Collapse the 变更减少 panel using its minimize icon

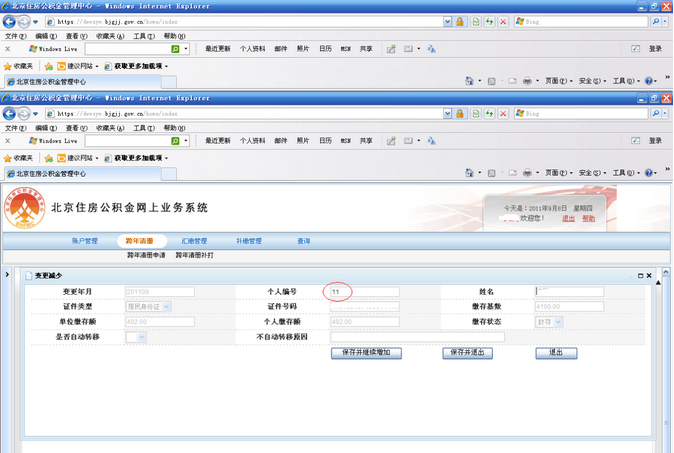(x=639, y=275)
